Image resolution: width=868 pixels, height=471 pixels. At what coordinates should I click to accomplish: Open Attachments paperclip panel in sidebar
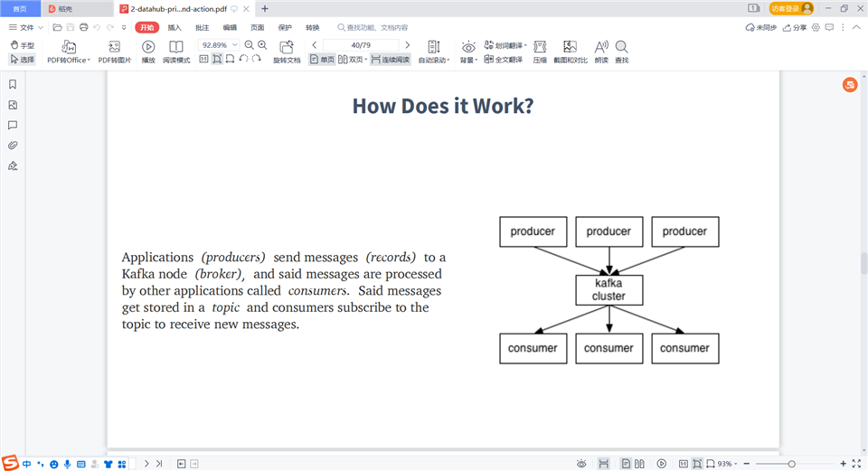tap(13, 146)
